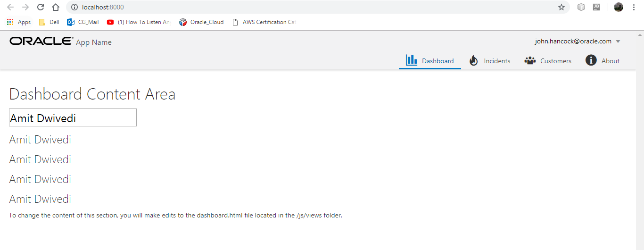
Task: Click the About info circle icon
Action: coord(591,60)
